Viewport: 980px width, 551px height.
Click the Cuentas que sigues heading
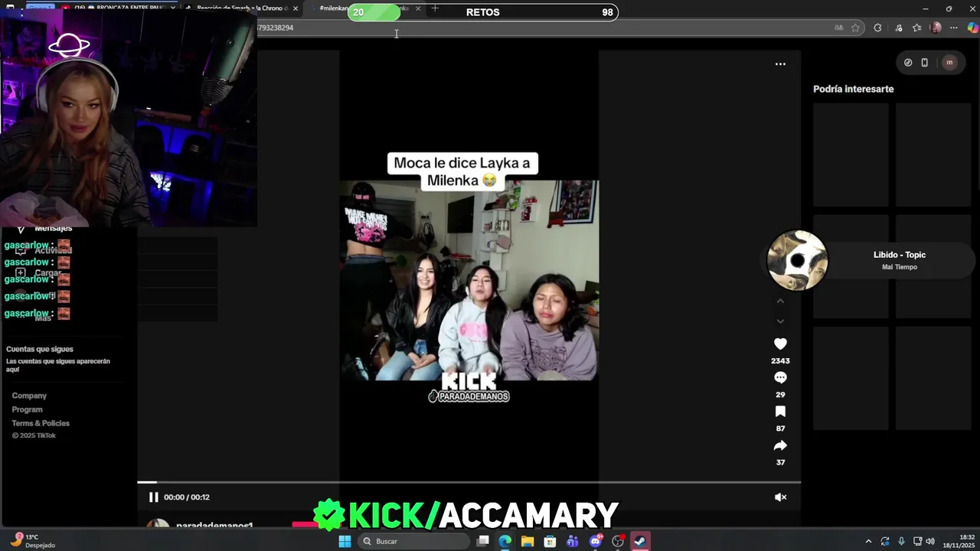tap(40, 349)
